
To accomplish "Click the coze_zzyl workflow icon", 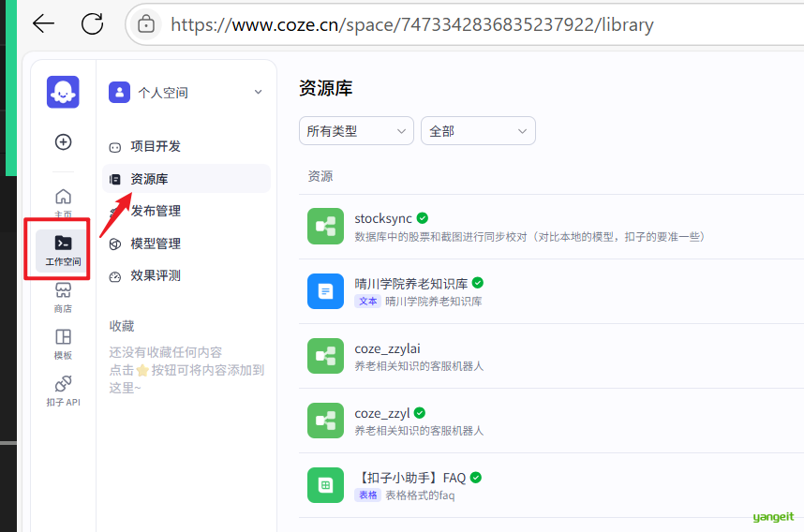I will 325,421.
